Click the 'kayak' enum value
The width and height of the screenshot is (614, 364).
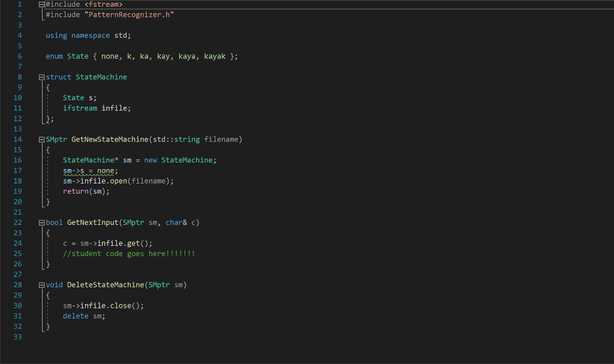click(x=215, y=56)
